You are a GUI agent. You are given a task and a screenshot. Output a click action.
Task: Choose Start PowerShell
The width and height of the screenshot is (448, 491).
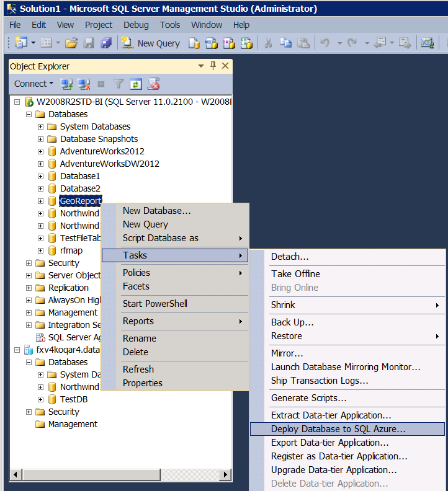pos(175,304)
